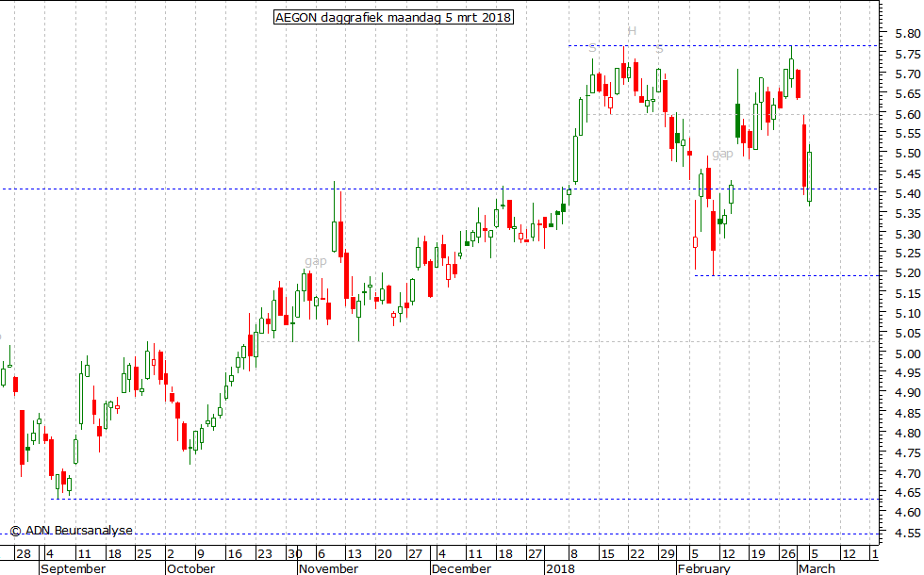Click the 'H' head label at the January peak
Image resolution: width=924 pixels, height=575 pixels.
click(632, 31)
